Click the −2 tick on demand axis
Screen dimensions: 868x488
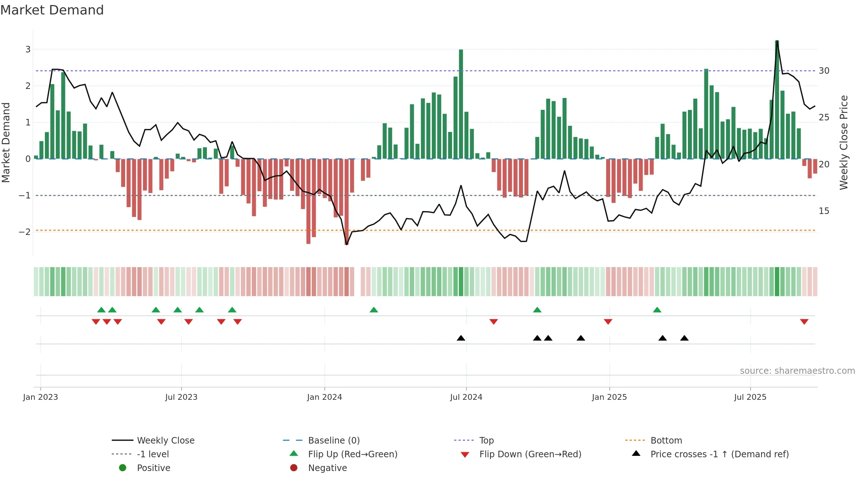click(25, 232)
